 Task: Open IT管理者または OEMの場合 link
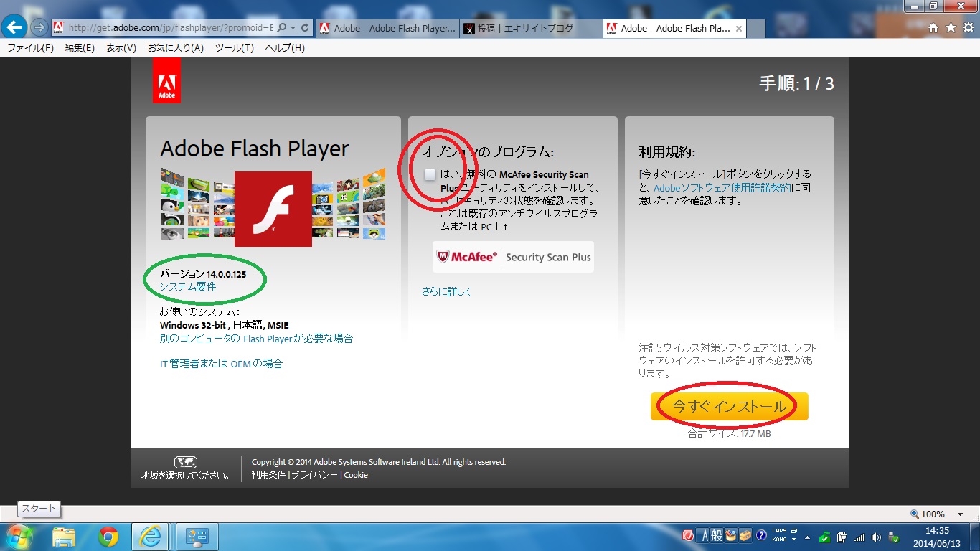pos(221,364)
